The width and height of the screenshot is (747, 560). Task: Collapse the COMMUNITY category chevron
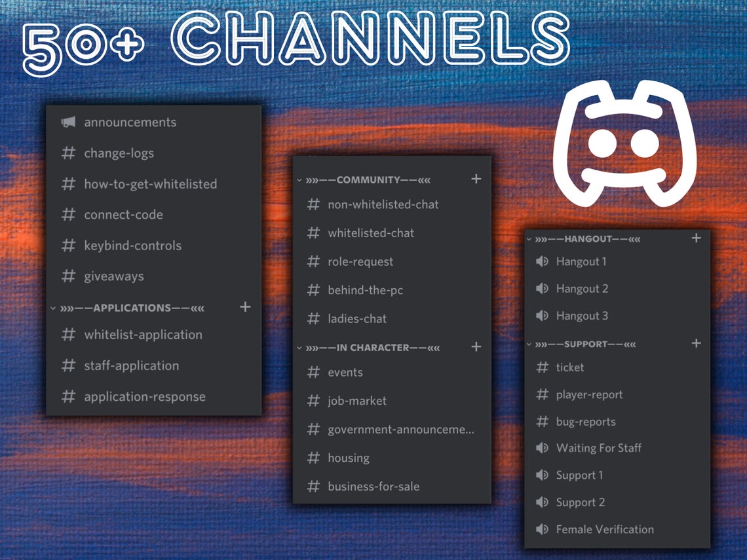point(299,179)
